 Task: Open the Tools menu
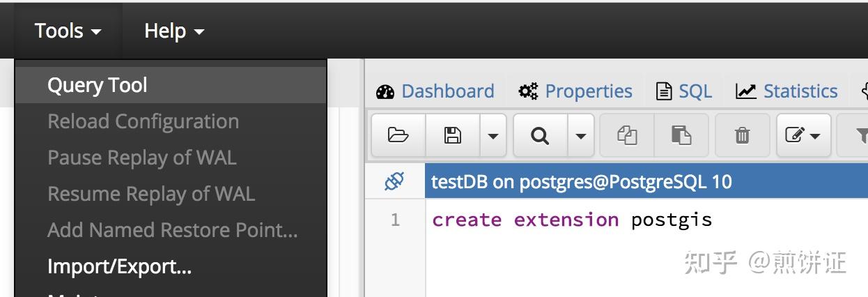click(68, 31)
